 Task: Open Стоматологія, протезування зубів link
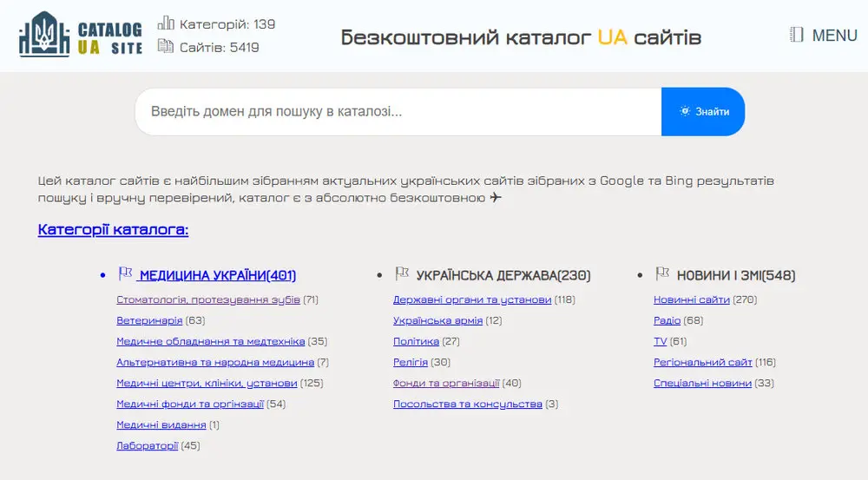tap(208, 299)
